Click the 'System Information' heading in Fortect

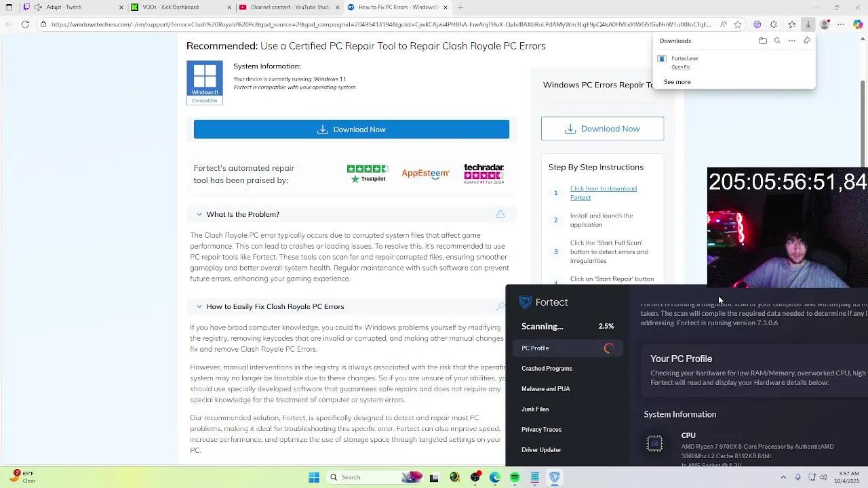click(x=679, y=414)
